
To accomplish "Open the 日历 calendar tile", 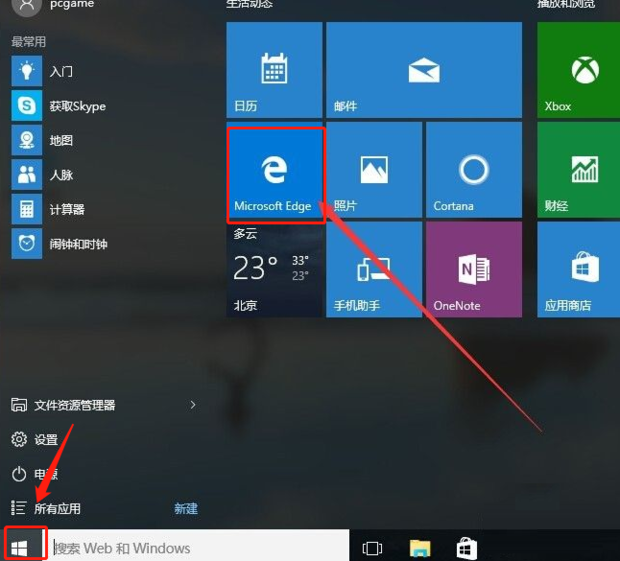I will (x=274, y=70).
